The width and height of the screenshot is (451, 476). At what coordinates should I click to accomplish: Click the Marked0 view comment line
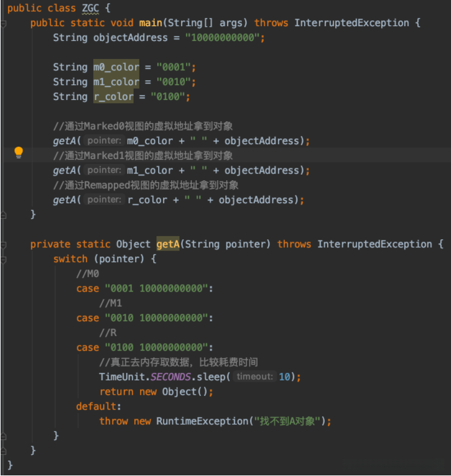pyautogui.click(x=143, y=126)
